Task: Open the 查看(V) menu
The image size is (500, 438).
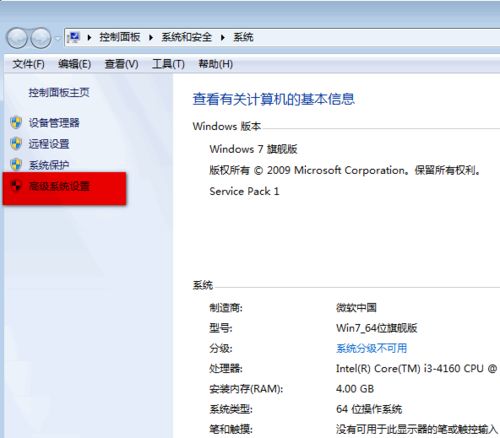Action: (x=121, y=64)
